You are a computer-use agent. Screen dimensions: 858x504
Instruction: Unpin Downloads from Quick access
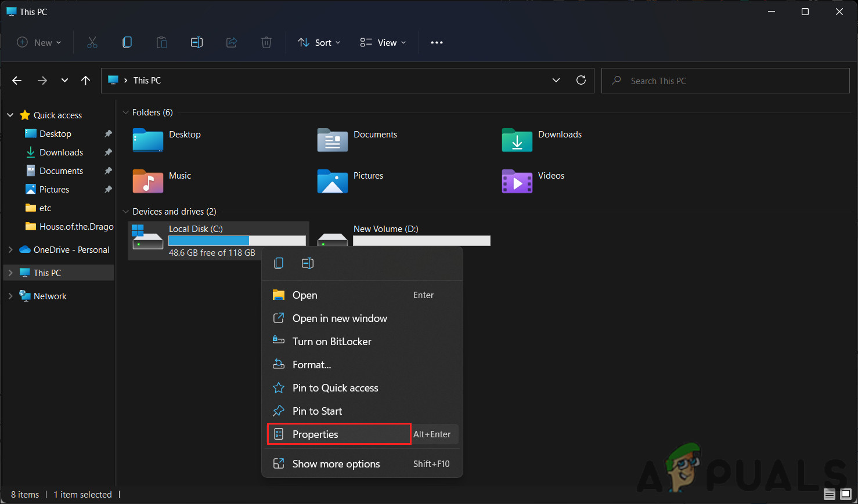click(108, 152)
